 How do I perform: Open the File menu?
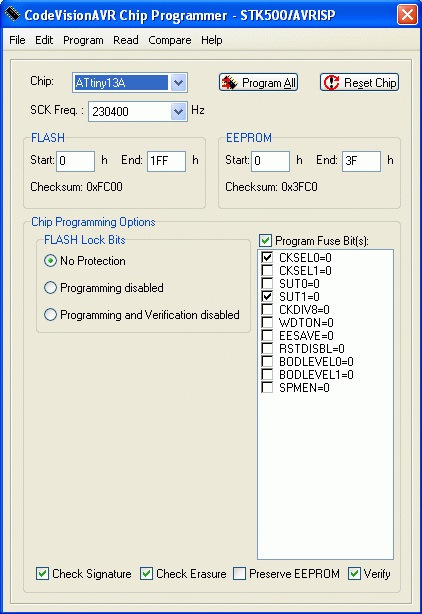tap(17, 40)
